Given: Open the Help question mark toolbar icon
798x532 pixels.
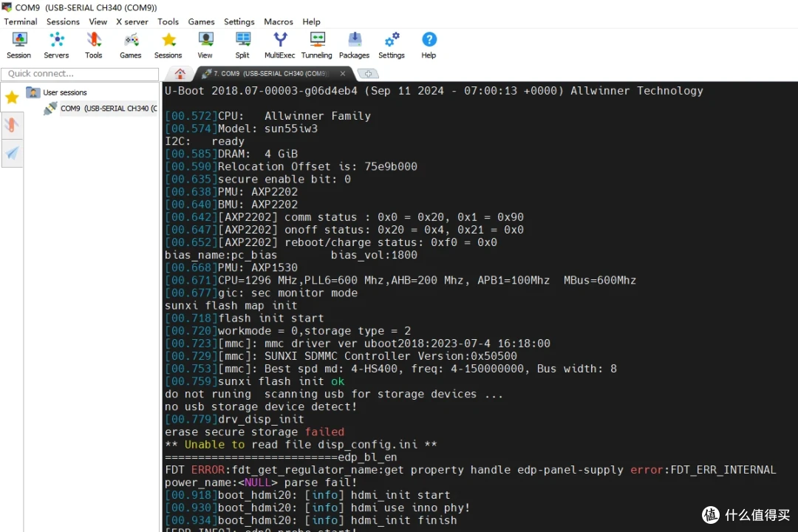Looking at the screenshot, I should tap(429, 45).
